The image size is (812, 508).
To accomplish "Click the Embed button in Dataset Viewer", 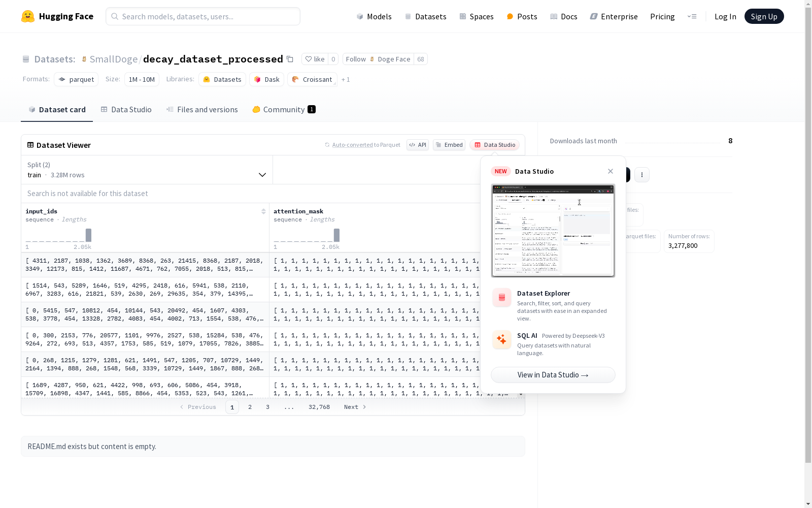I will click(x=449, y=145).
